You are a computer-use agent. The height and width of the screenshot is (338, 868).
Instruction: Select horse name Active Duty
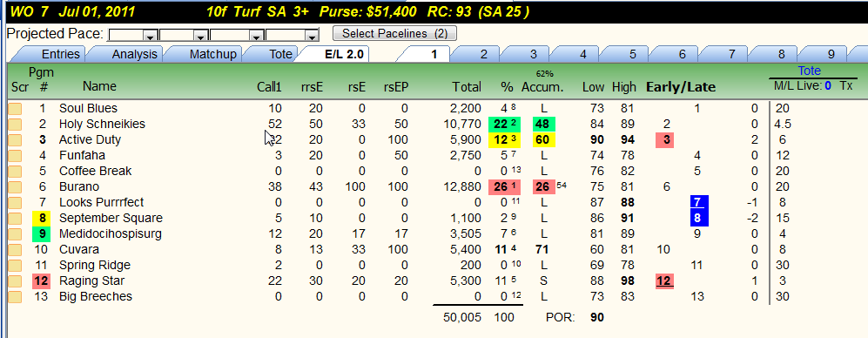[x=90, y=139]
